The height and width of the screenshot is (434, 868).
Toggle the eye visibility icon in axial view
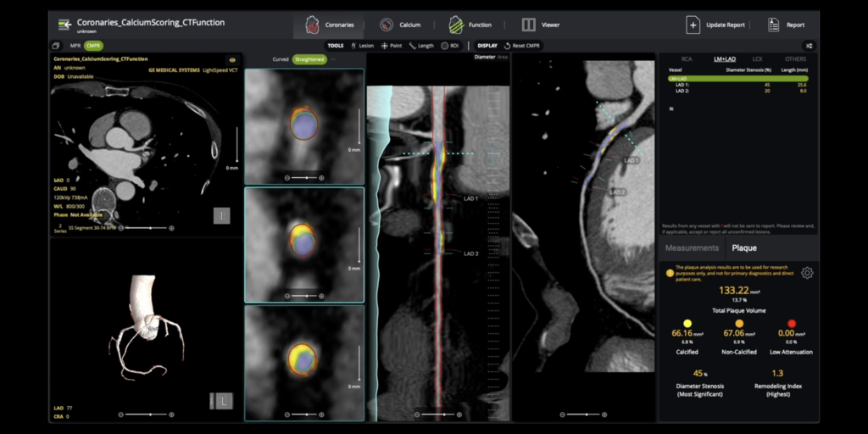[x=232, y=60]
